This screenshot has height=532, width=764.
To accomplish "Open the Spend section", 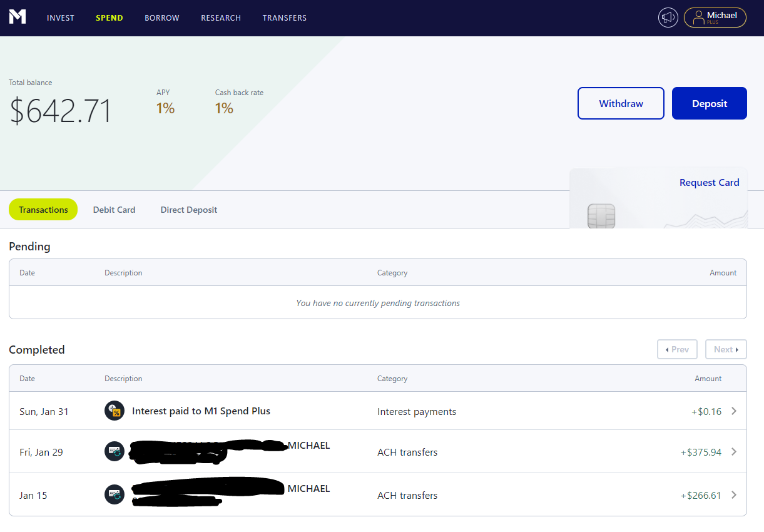I will 110,18.
